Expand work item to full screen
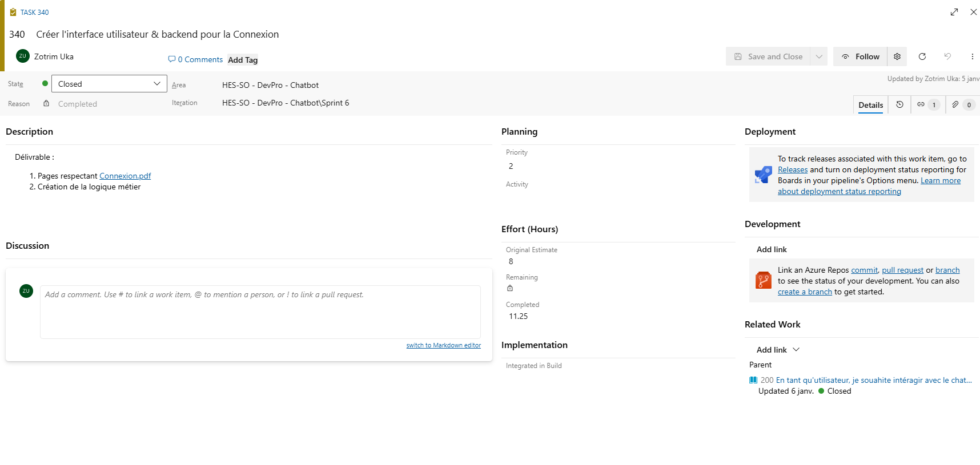This screenshot has height=465, width=980. tap(954, 12)
